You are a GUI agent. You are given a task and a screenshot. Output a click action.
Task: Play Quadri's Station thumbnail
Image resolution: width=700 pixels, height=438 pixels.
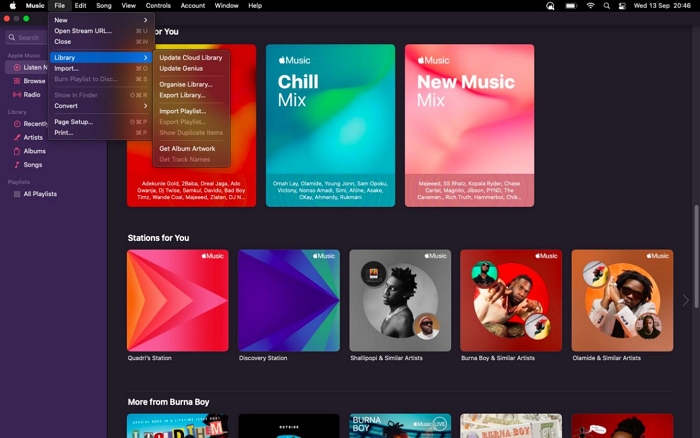point(178,300)
